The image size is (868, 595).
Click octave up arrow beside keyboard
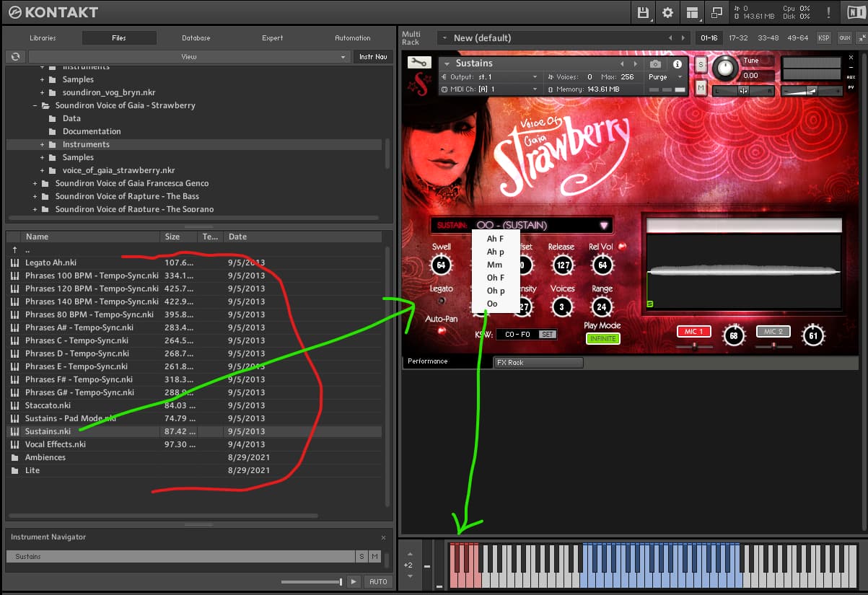410,552
